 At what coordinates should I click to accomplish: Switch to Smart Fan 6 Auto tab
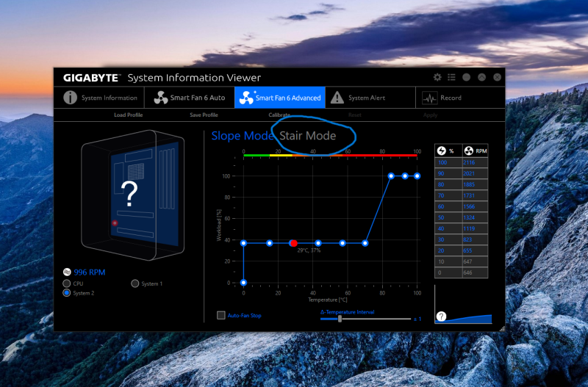pos(190,98)
